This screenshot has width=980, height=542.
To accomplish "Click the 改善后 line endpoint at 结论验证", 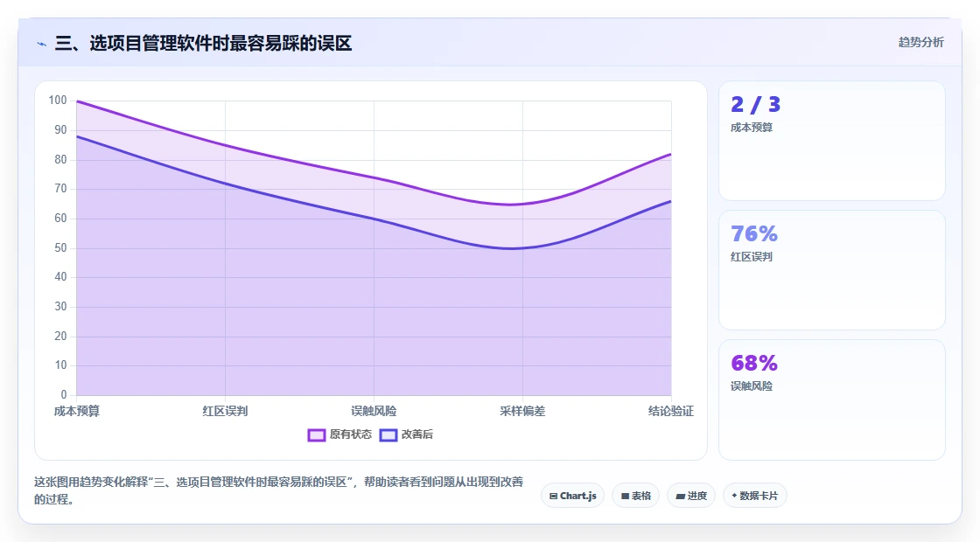I will [x=670, y=201].
